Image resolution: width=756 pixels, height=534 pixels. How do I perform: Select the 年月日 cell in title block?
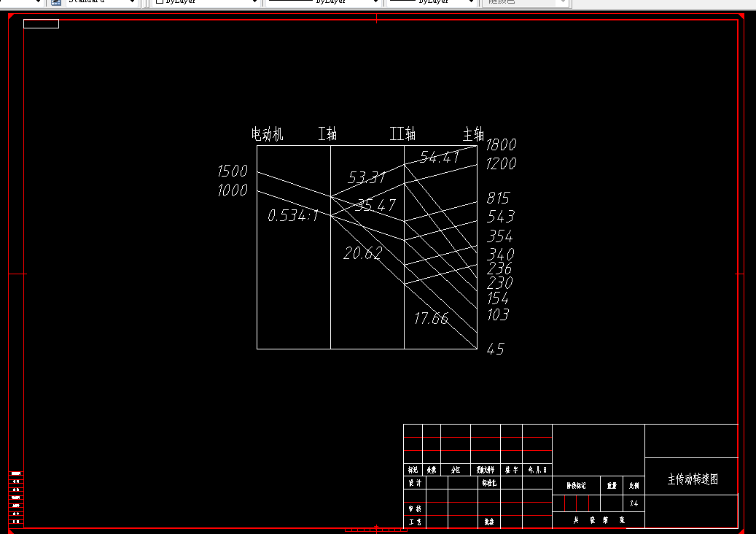click(537, 470)
